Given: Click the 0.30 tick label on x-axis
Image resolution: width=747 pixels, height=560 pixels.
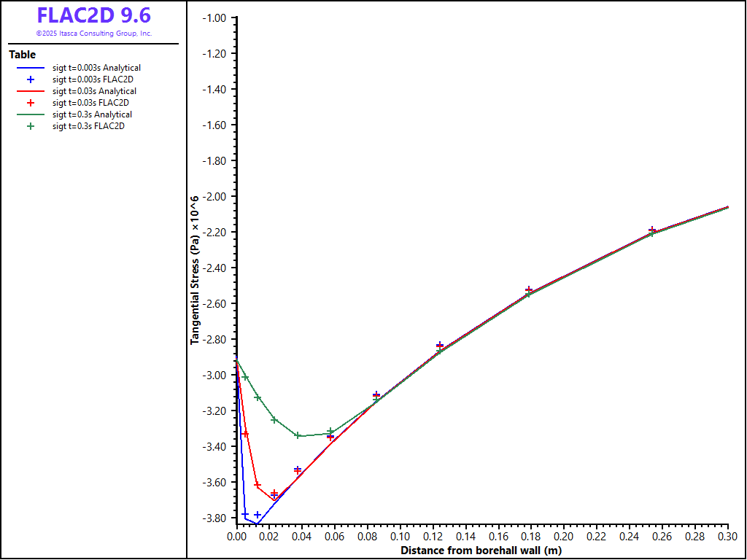Looking at the screenshot, I should 727,537.
